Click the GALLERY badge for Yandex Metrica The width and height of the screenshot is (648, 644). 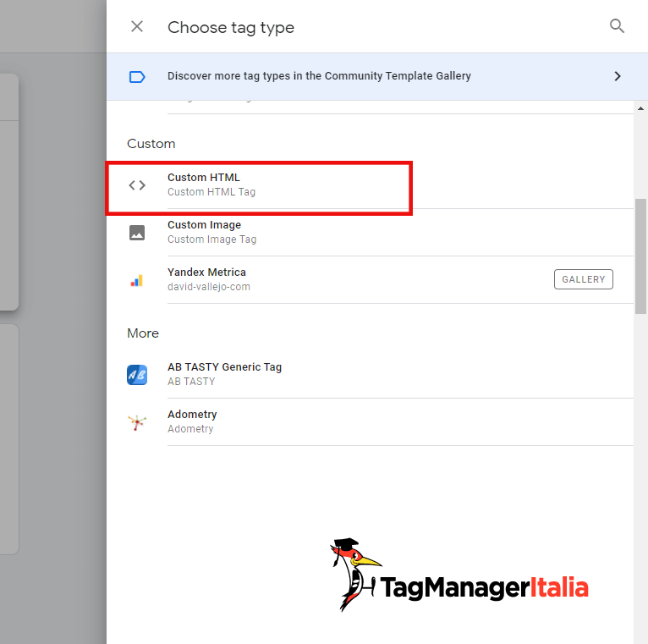[583, 279]
